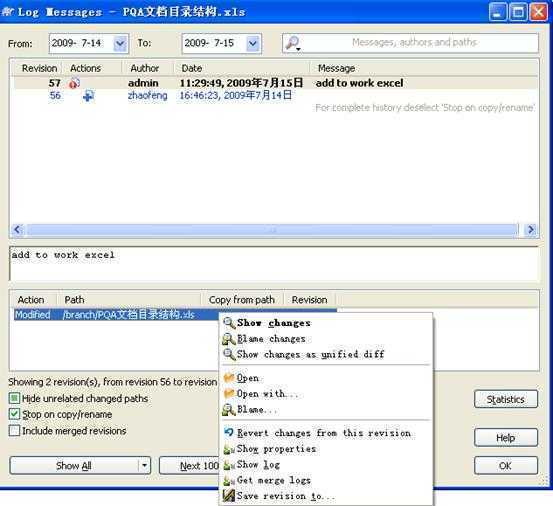Choose Blame changes from context menu

click(326, 339)
